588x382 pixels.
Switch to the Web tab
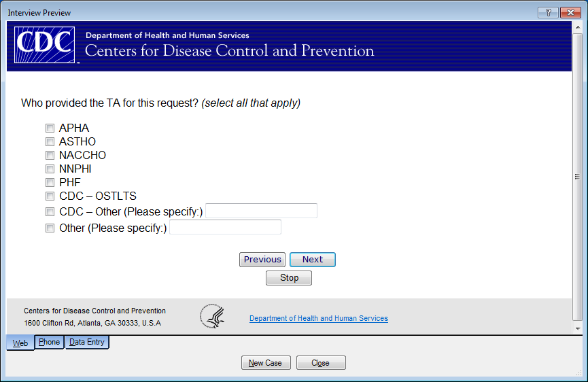click(x=20, y=343)
